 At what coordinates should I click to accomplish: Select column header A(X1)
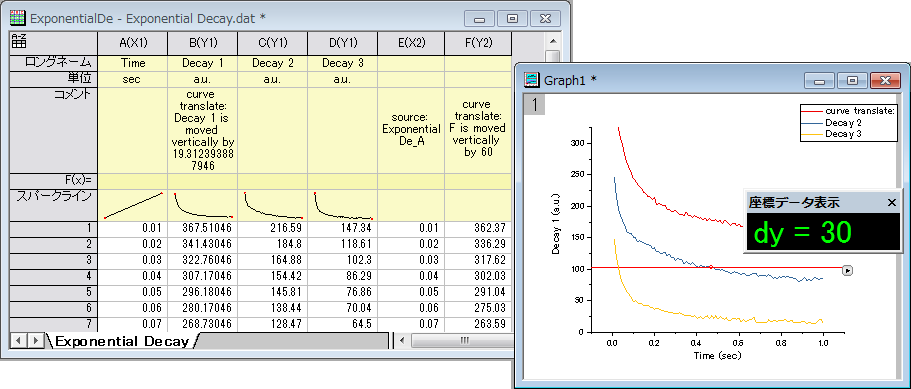click(132, 44)
